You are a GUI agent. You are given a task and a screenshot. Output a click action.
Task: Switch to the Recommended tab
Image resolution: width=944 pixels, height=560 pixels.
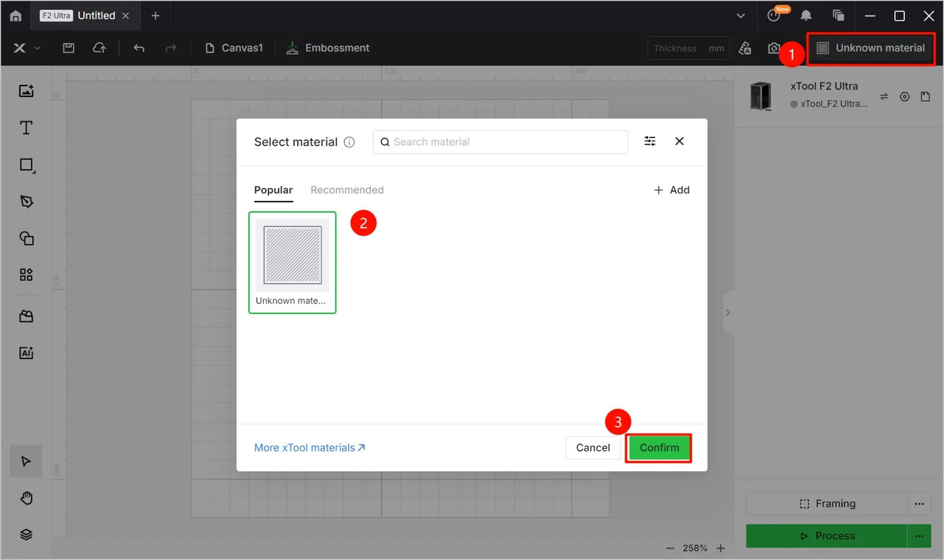[347, 190]
